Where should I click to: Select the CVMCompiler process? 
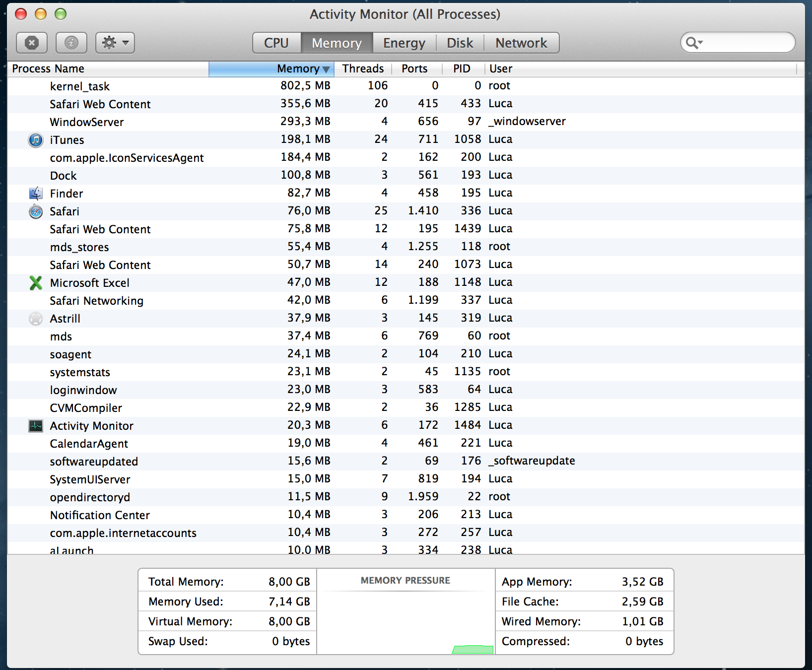[x=406, y=408]
